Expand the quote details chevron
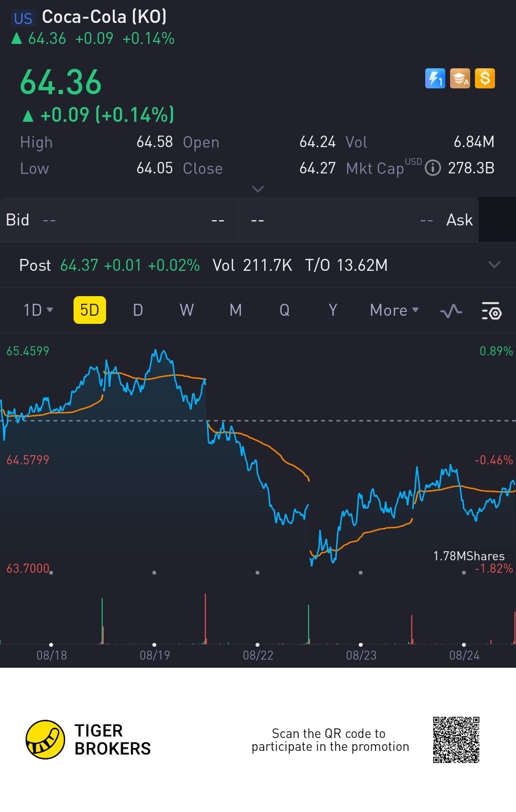Viewport: 516px width, 812px height. (258, 189)
